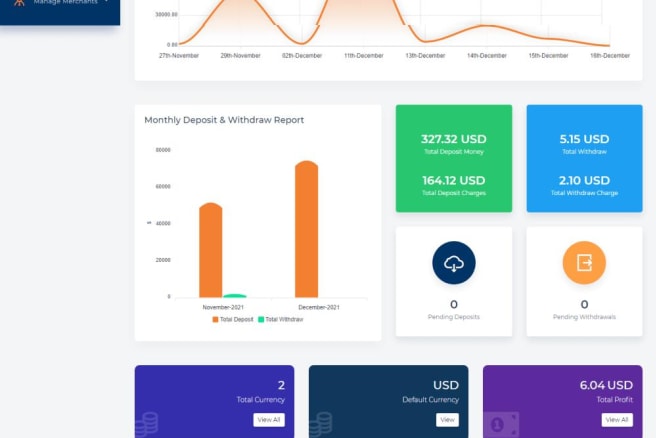The image size is (656, 438).
Task: Toggle Total Withdraw legend swatch
Action: point(261,320)
